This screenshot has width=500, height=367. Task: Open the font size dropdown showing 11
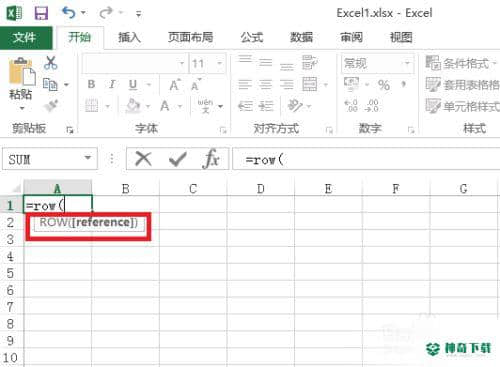click(220, 63)
